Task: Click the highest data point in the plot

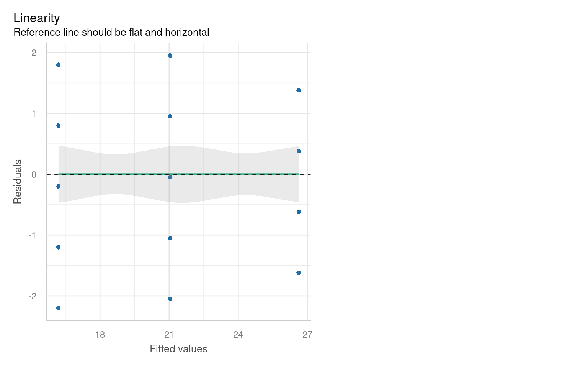Action: 170,56
